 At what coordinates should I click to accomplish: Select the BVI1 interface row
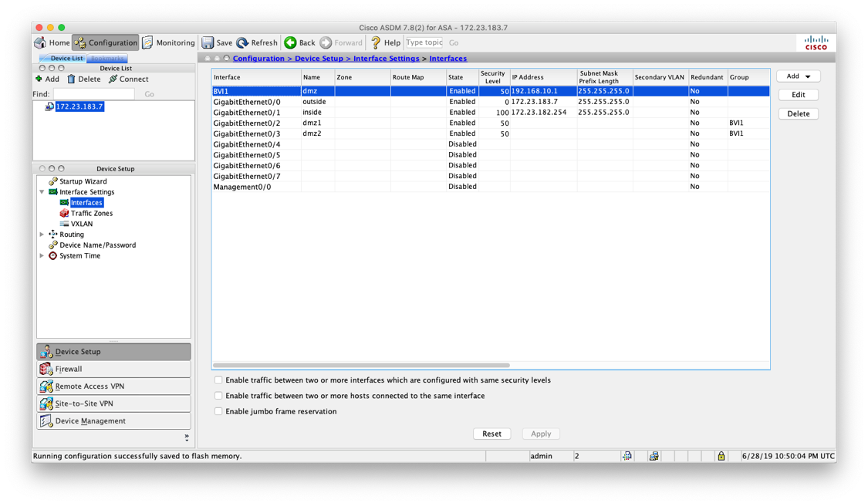[x=347, y=90]
